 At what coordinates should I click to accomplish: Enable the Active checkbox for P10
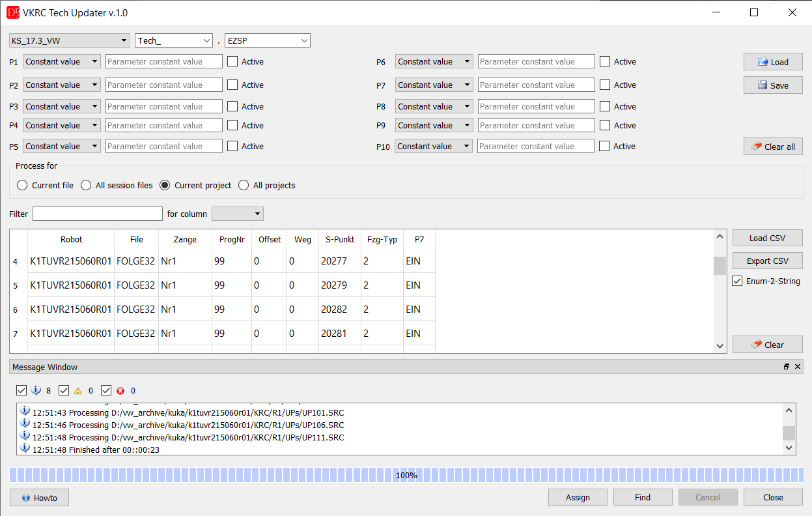click(x=604, y=147)
